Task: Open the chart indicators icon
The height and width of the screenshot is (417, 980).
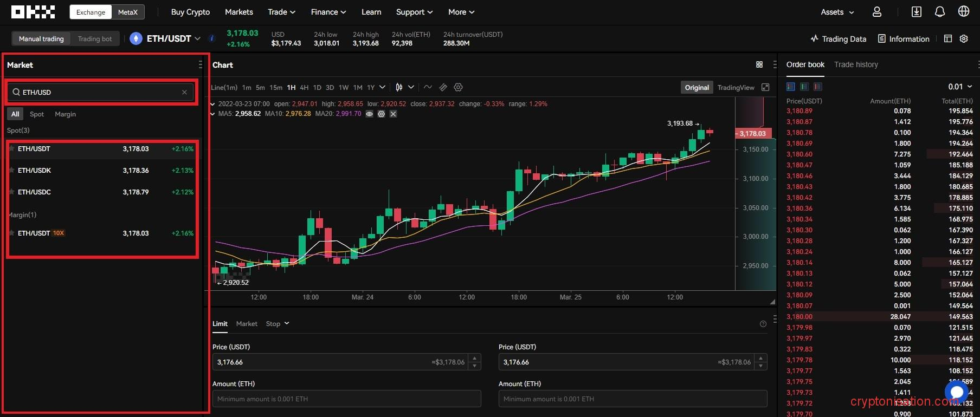Action: point(428,87)
